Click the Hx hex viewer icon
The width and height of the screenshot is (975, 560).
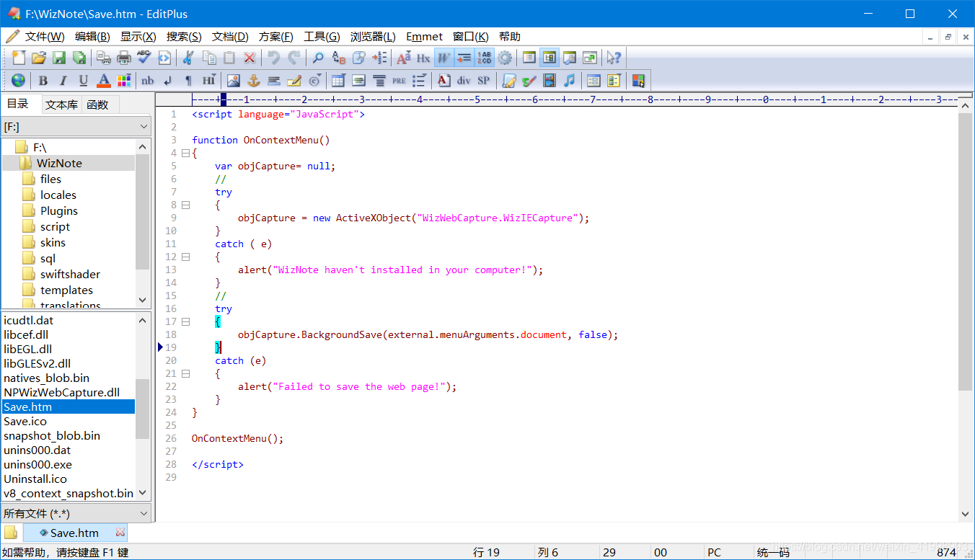pos(423,58)
